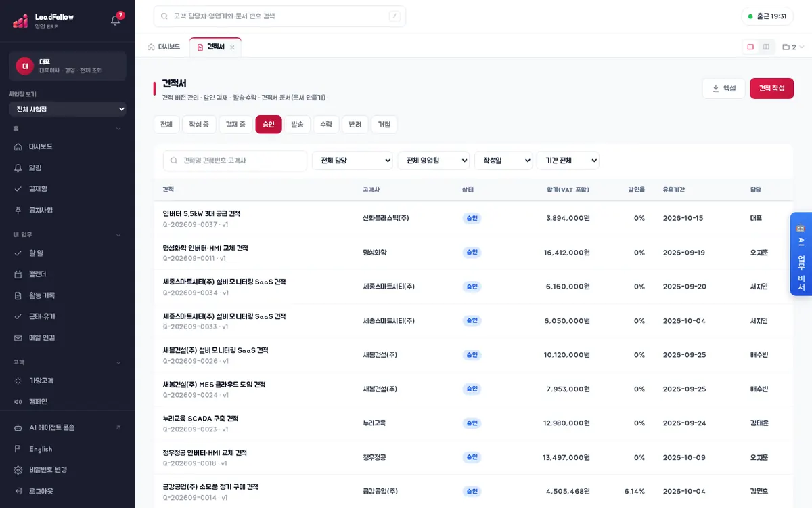Select the 승인 status filter

269,124
